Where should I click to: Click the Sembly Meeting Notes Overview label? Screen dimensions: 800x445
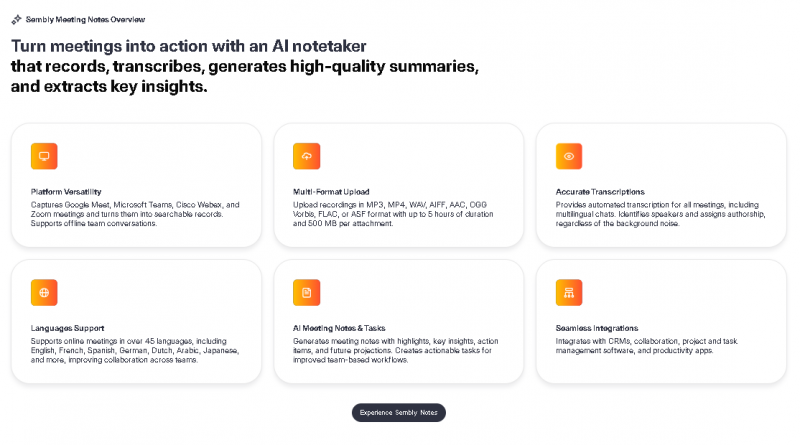pyautogui.click(x=85, y=19)
